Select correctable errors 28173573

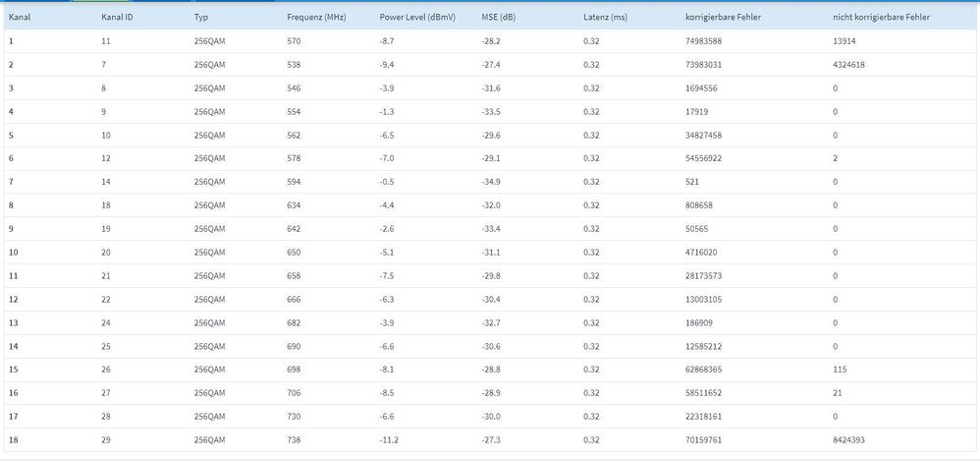click(x=704, y=276)
